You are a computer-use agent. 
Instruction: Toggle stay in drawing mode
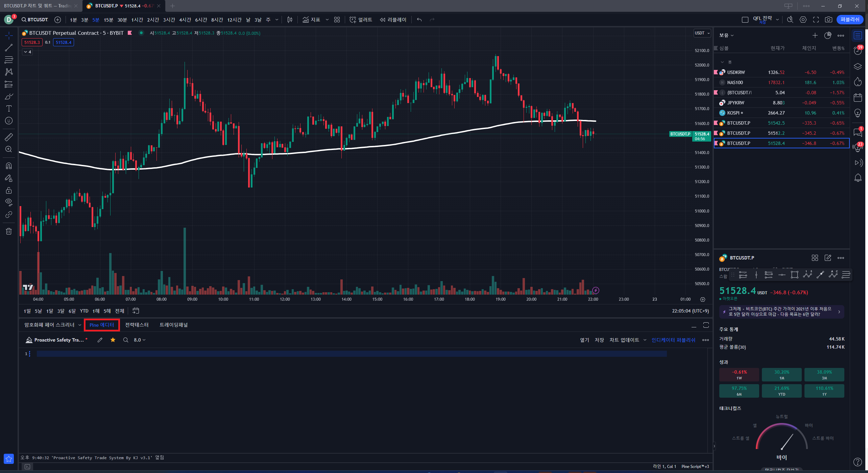9,178
